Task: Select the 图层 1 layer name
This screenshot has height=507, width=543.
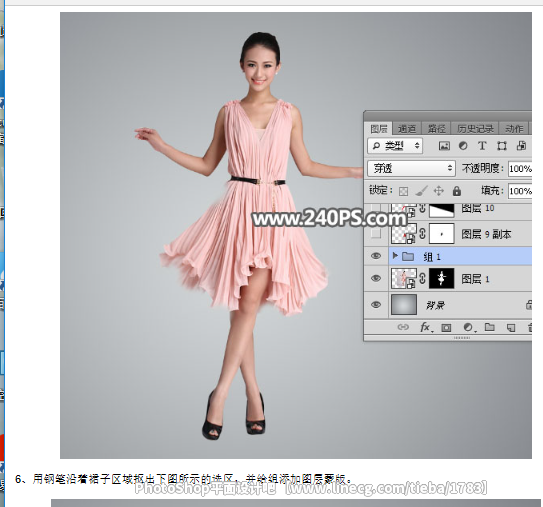Action: coord(475,279)
